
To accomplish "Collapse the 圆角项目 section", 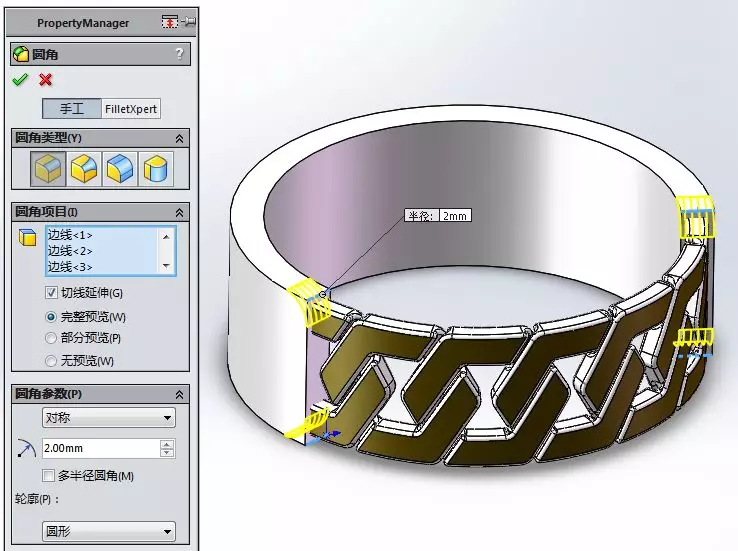I will click(179, 212).
